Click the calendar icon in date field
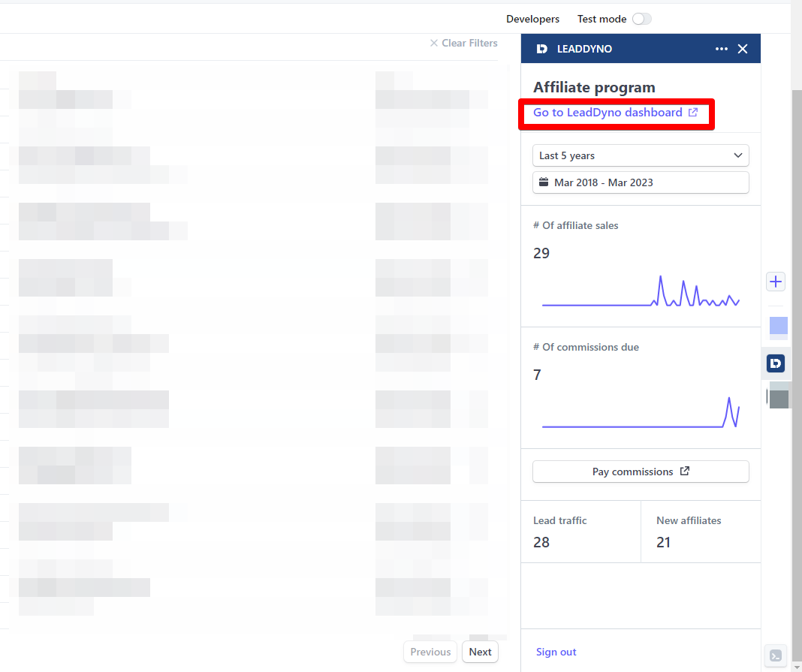The height and width of the screenshot is (672, 802). click(x=544, y=182)
